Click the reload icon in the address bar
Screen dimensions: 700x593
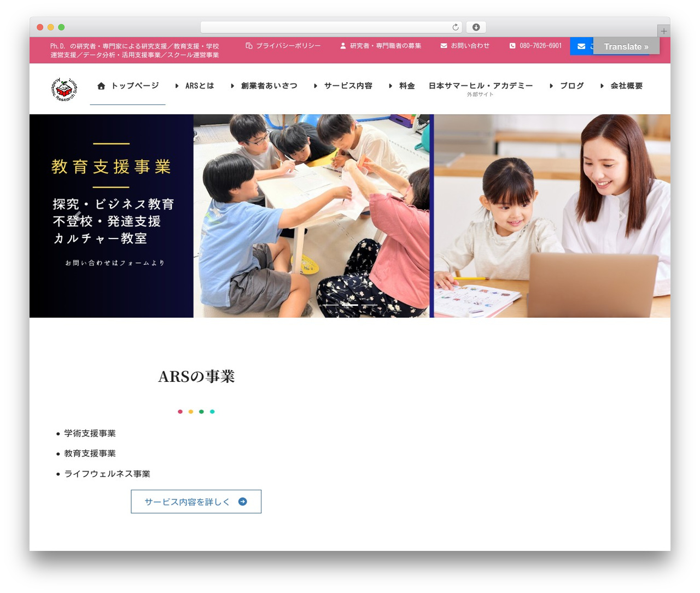coord(456,27)
